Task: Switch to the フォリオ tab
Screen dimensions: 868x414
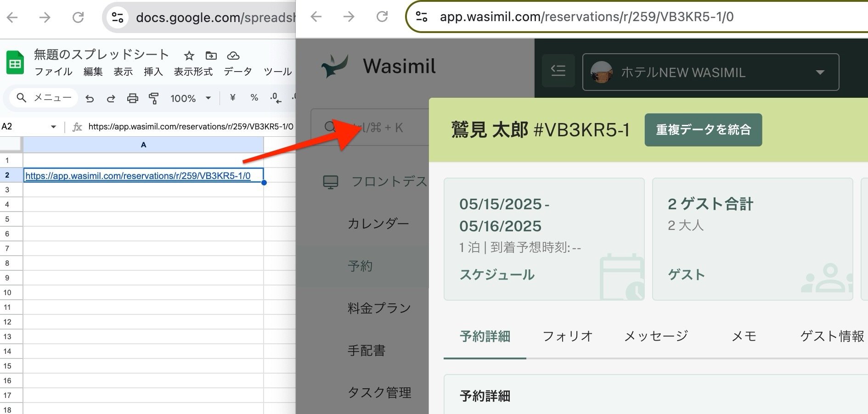Action: pyautogui.click(x=568, y=336)
